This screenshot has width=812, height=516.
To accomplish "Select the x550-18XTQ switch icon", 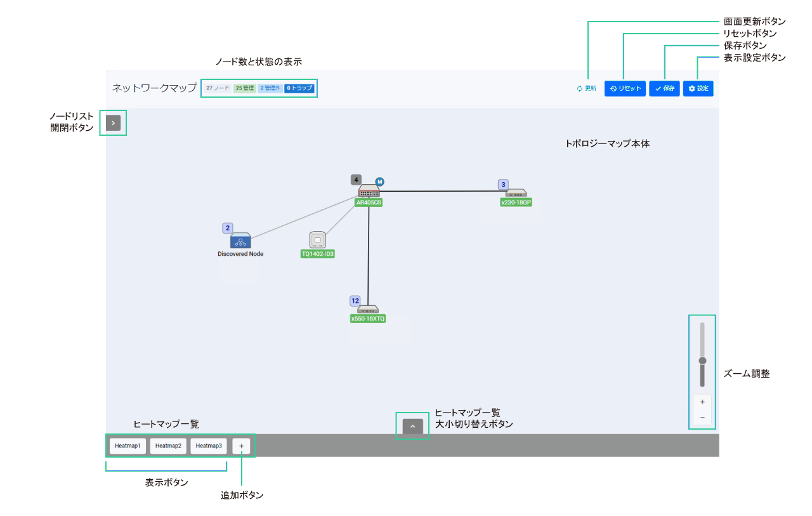I will pyautogui.click(x=368, y=310).
